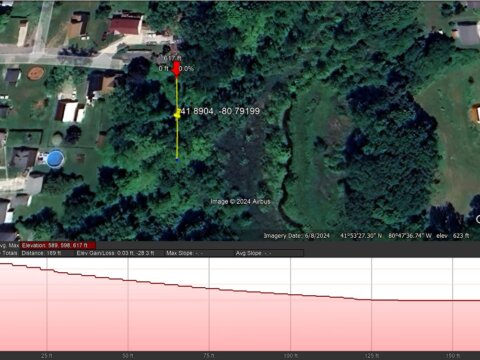This screenshot has height=360, width=480.
Task: Click the blue round swimming pool on map
Action: (55, 159)
